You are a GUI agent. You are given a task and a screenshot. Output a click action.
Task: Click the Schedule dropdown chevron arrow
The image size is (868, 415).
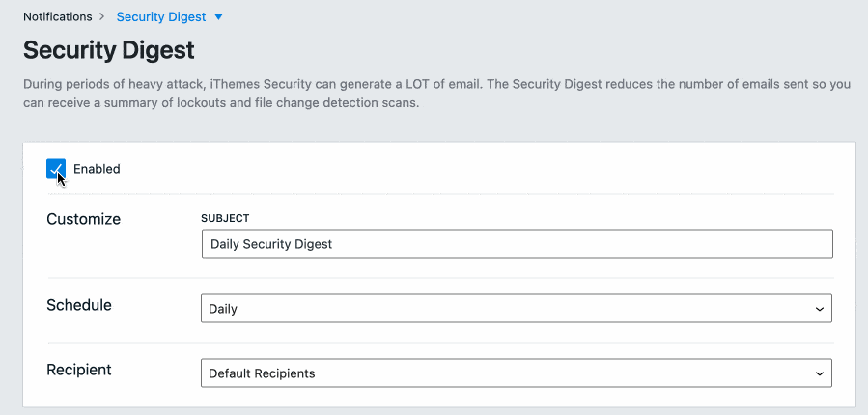coord(819,309)
